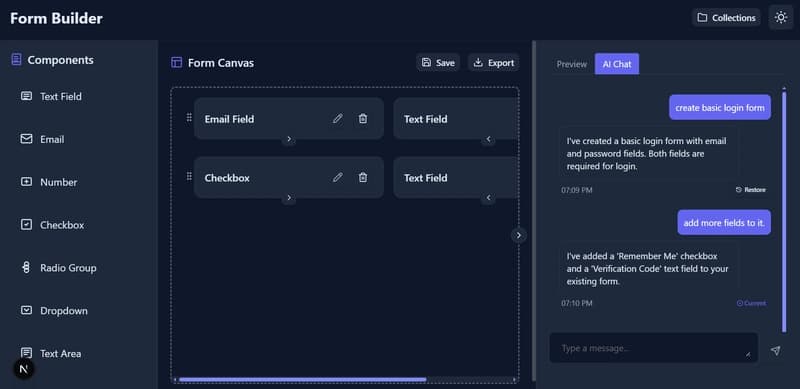The image size is (800, 389).
Task: Click the chat vertical scrollbar
Action: click(x=784, y=211)
